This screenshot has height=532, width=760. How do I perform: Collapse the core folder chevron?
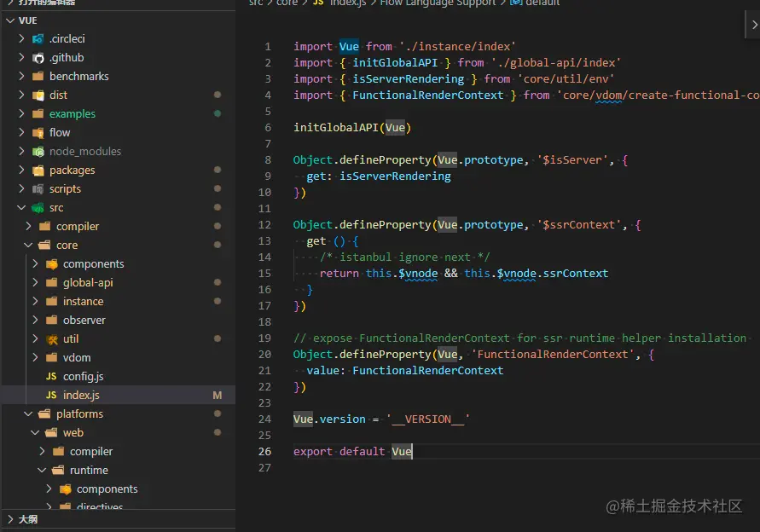(x=28, y=246)
